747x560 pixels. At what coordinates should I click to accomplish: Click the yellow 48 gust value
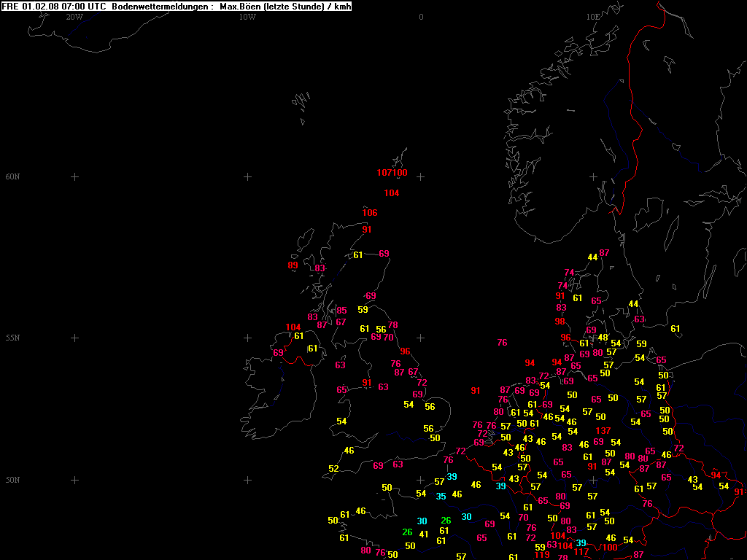pyautogui.click(x=603, y=338)
